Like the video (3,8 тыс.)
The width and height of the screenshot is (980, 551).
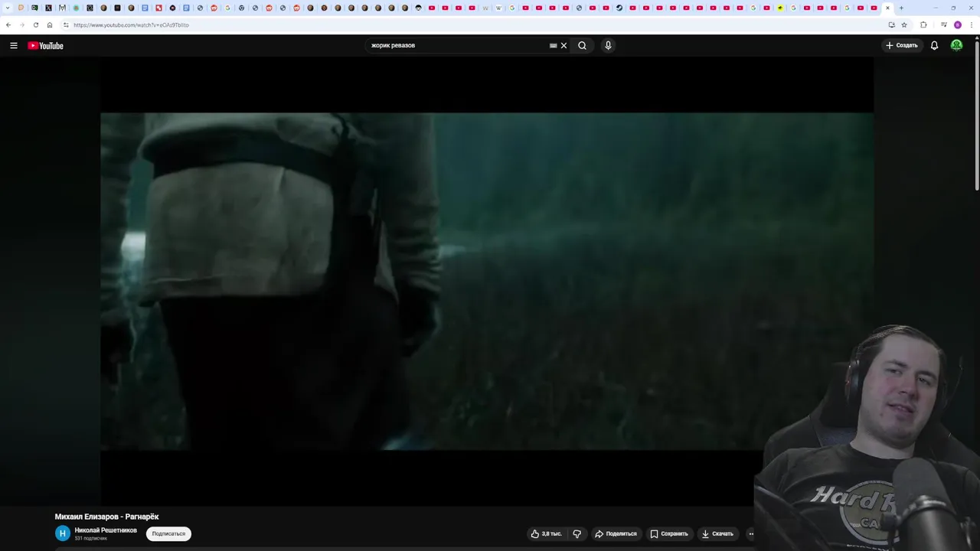point(546,533)
